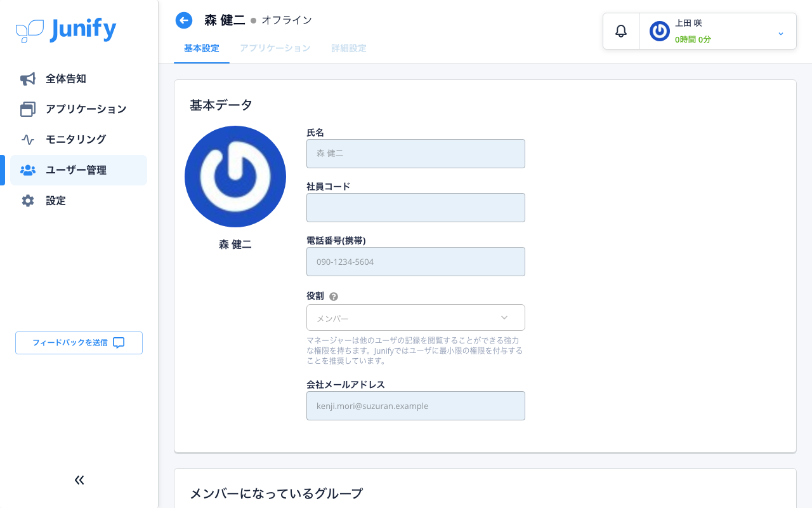Click the name 森 健二 under the avatar
Viewport: 812px width, 508px height.
235,244
